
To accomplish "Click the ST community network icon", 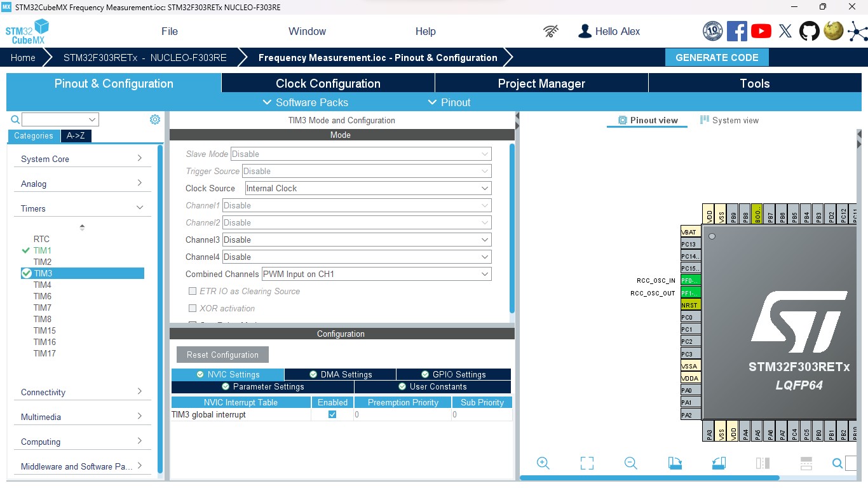I will coord(857,31).
